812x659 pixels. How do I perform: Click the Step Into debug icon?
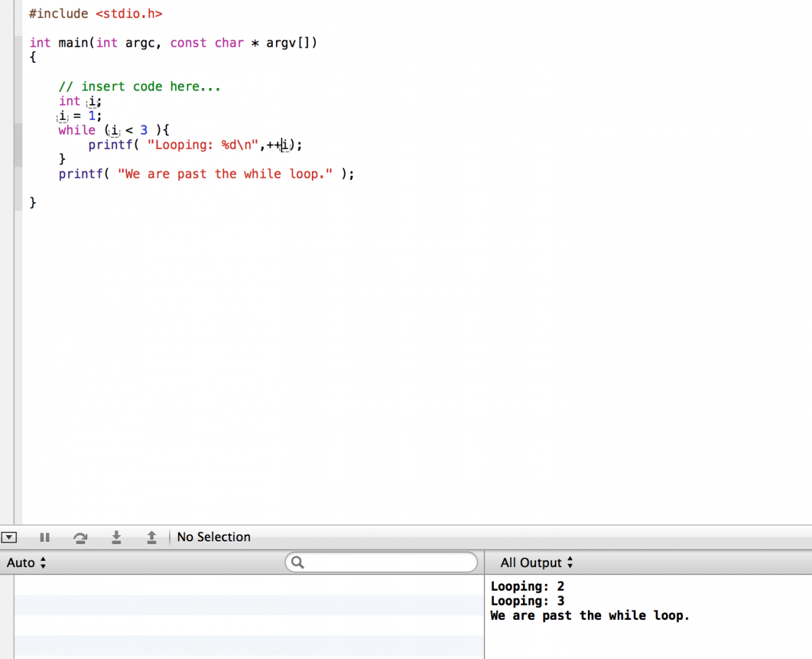coord(116,537)
